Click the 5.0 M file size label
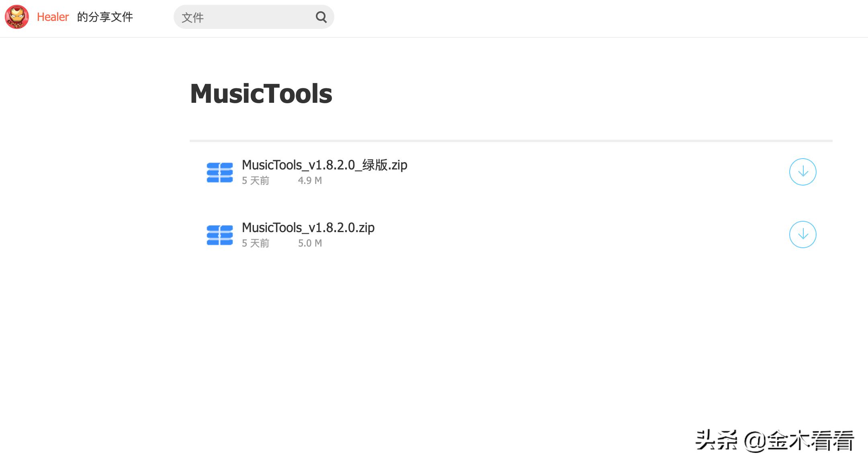The height and width of the screenshot is (465, 868). click(x=310, y=243)
